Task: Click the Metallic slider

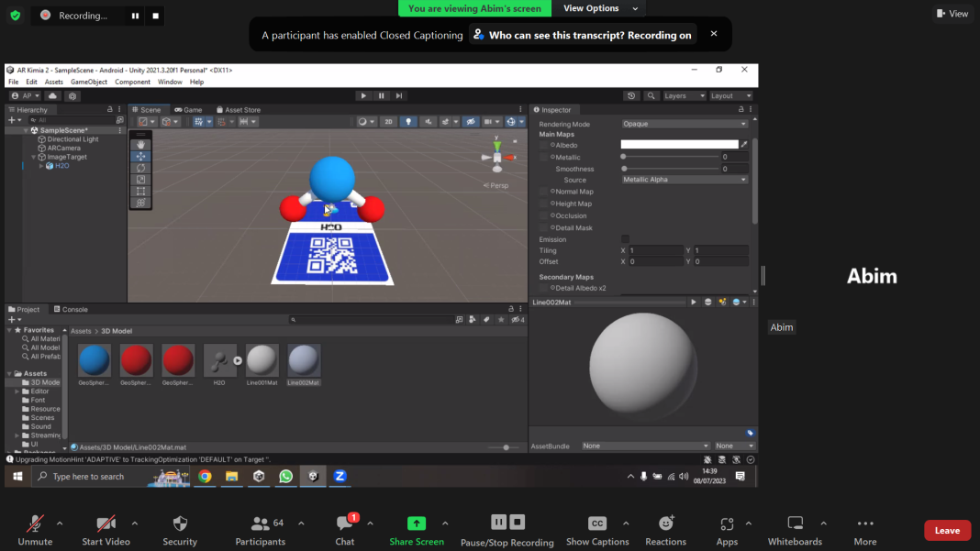Action: point(671,157)
